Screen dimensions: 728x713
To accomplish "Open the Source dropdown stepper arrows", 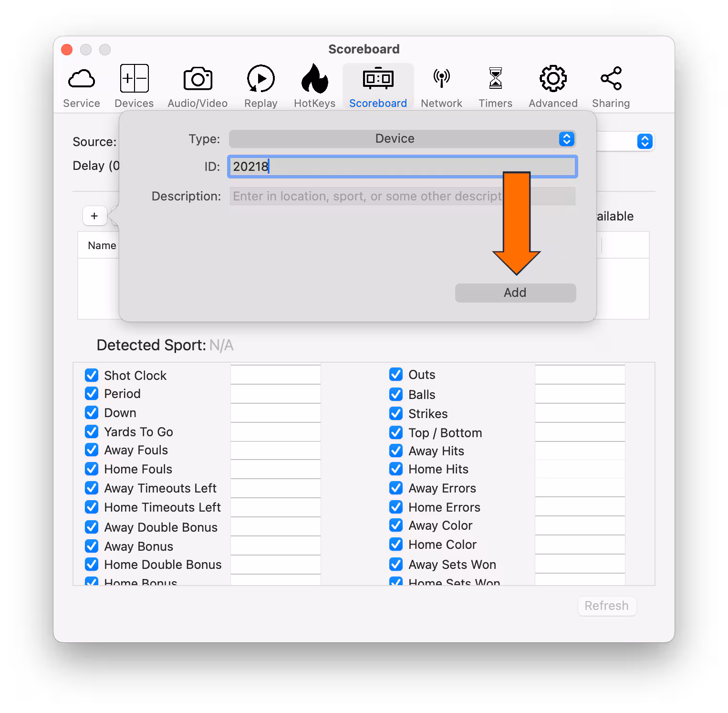I will 645,141.
